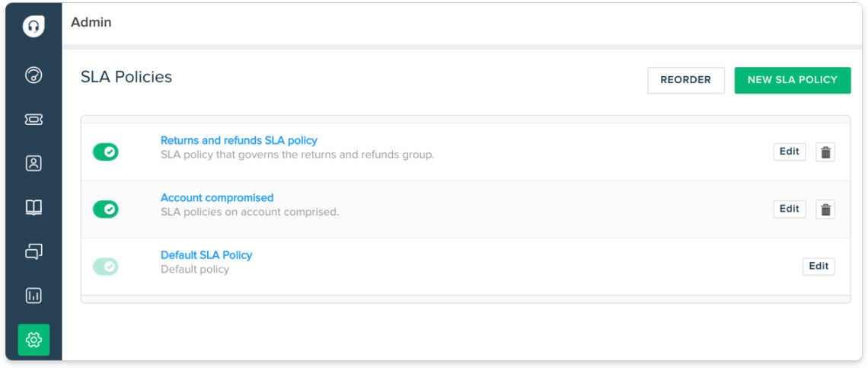Click the Reorder button
This screenshot has width=868, height=368.
tap(685, 80)
